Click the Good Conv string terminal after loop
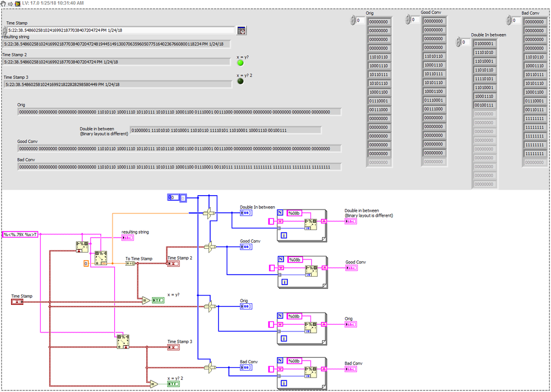The height and width of the screenshot is (392, 551). pyautogui.click(x=351, y=268)
